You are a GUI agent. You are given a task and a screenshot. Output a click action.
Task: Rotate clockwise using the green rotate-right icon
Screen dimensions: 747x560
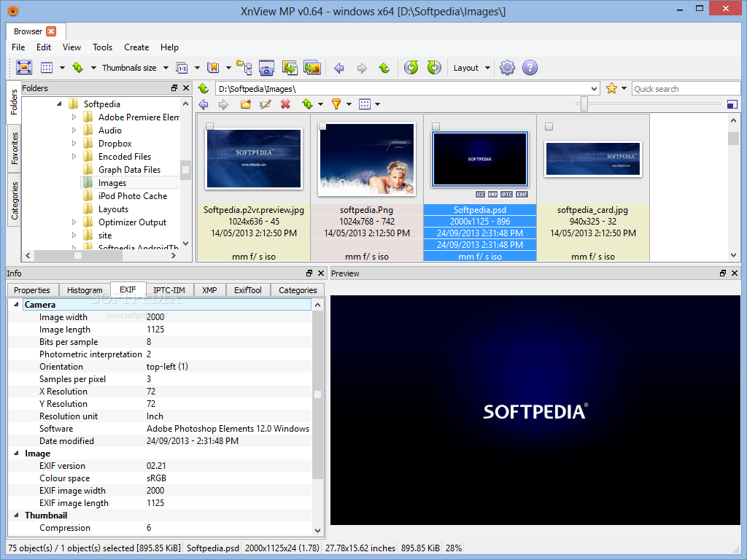coord(434,68)
